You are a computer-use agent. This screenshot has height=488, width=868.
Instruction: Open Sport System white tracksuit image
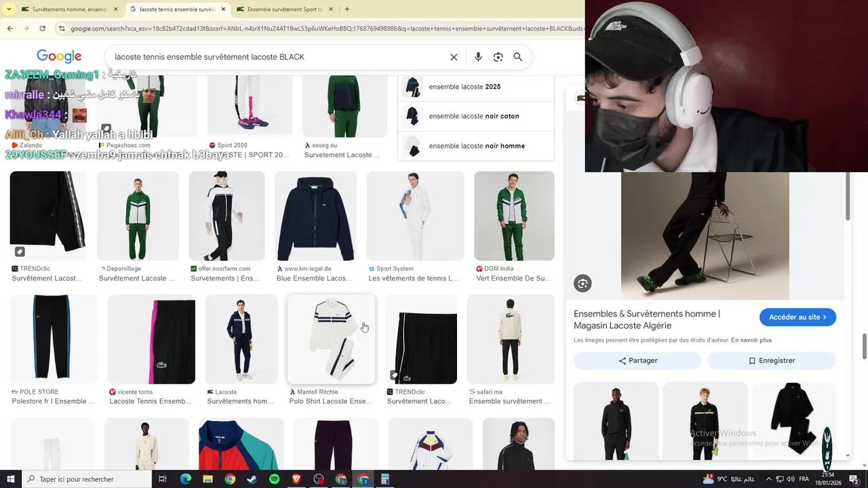415,216
